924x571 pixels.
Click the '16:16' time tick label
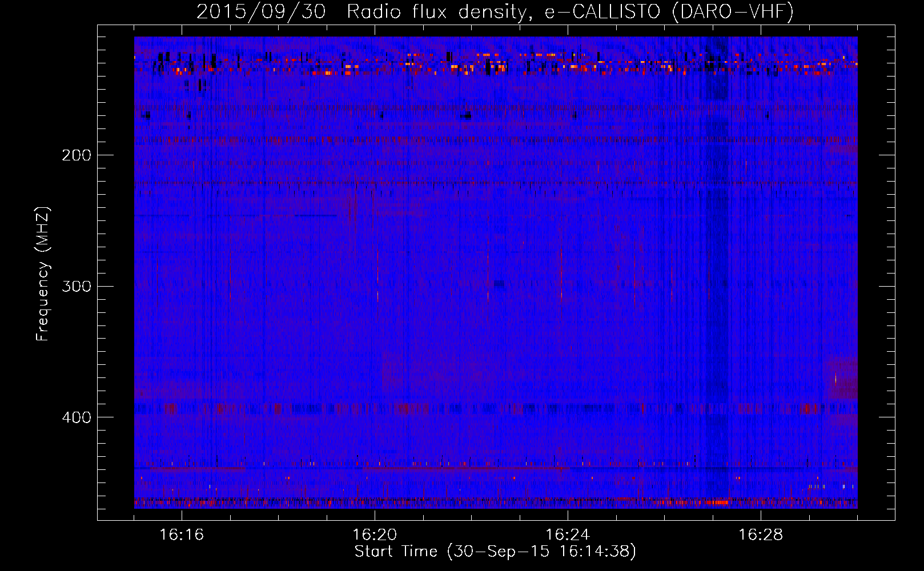[x=182, y=534]
